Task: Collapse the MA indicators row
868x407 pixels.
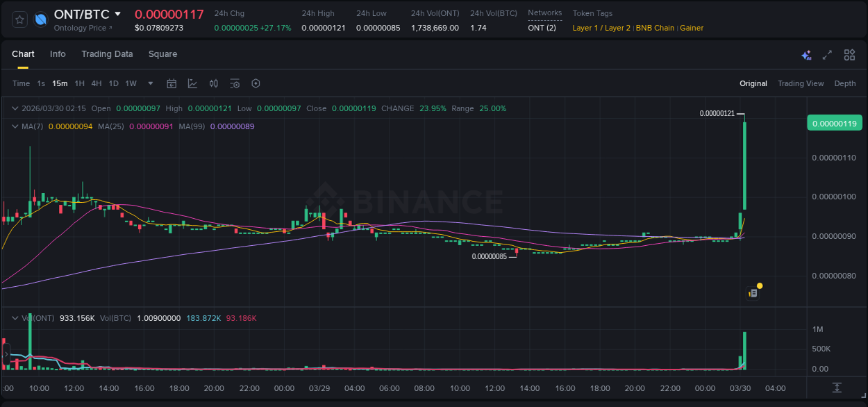Action: point(15,126)
